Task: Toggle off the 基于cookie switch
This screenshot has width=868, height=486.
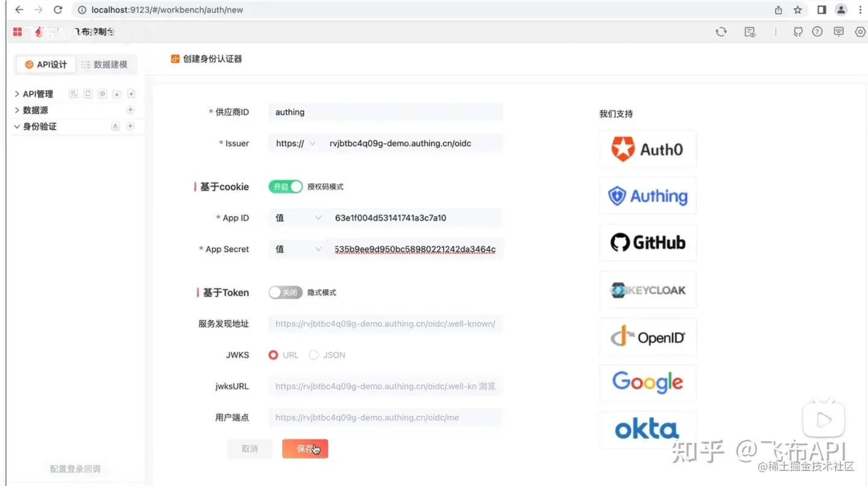Action: [x=285, y=187]
